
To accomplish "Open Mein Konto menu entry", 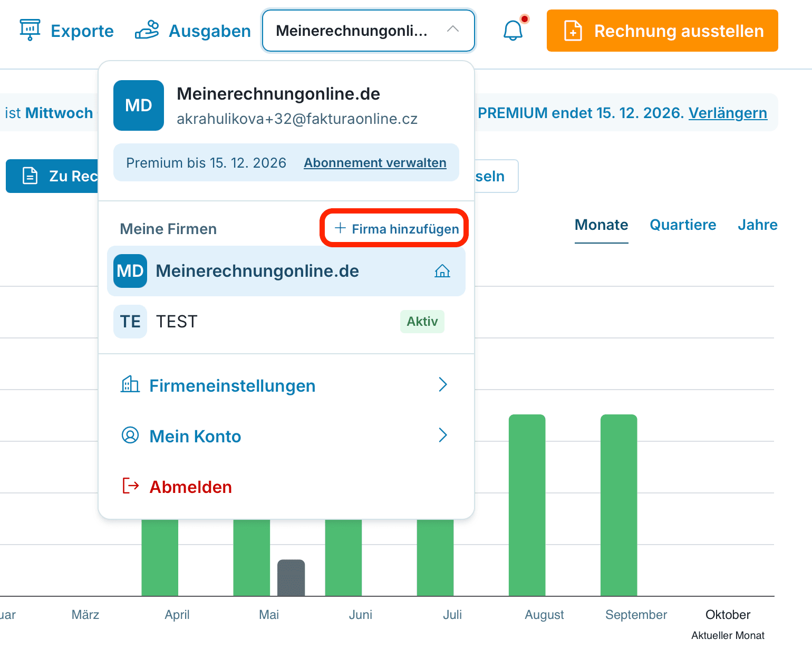I will 286,435.
